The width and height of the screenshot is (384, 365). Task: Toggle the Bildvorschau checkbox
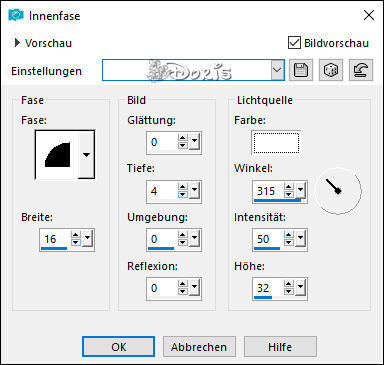click(294, 43)
